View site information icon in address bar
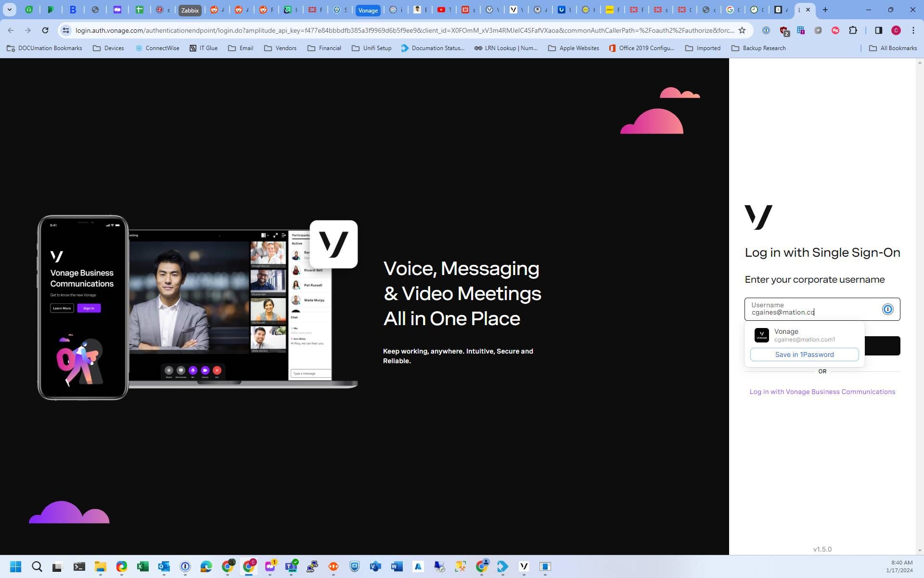This screenshot has width=924, height=578. (x=66, y=30)
